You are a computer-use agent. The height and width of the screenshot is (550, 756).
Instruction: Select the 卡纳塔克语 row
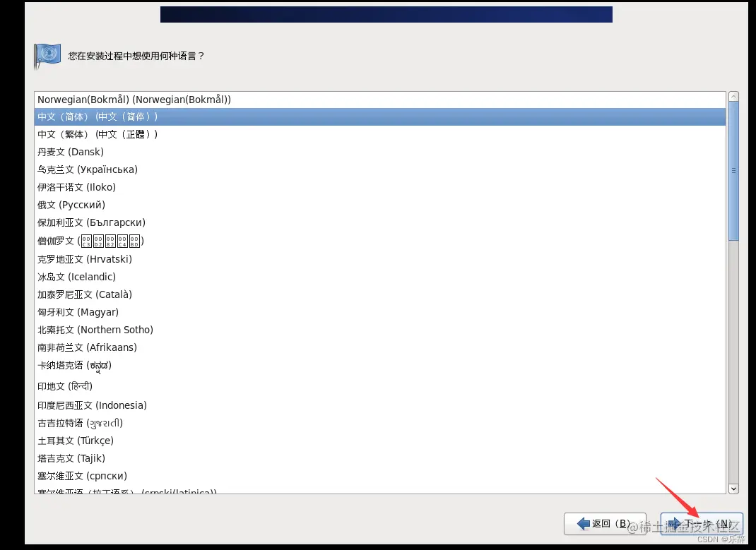click(x=380, y=366)
